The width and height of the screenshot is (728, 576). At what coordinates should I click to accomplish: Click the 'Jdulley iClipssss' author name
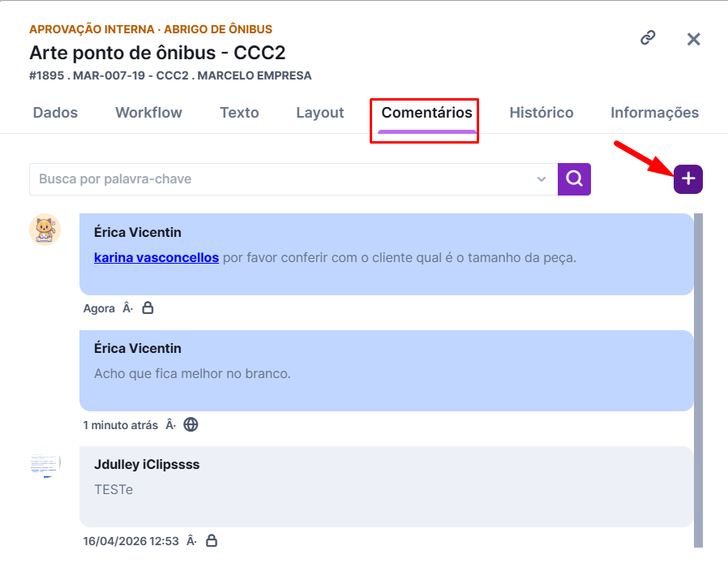coord(147,465)
